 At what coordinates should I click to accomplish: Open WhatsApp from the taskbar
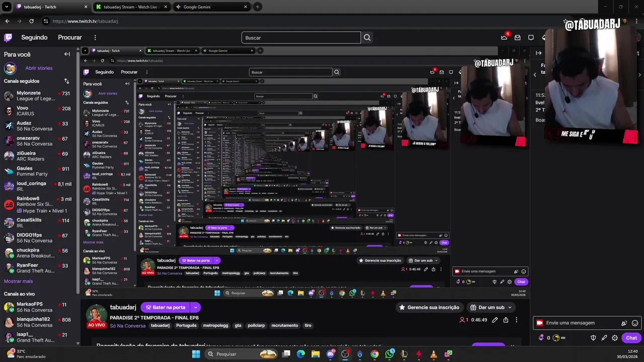coord(389,354)
